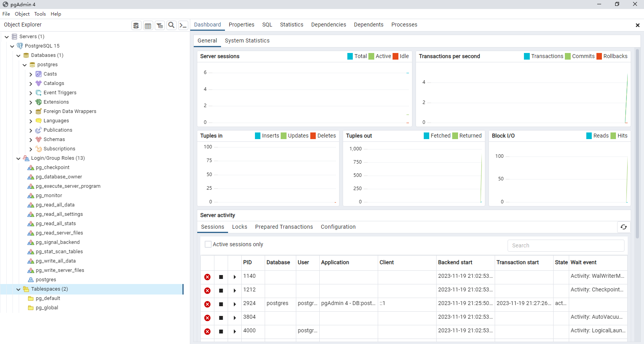644x344 pixels.
Task: Select the Subscriptions tree item
Action: (x=59, y=149)
